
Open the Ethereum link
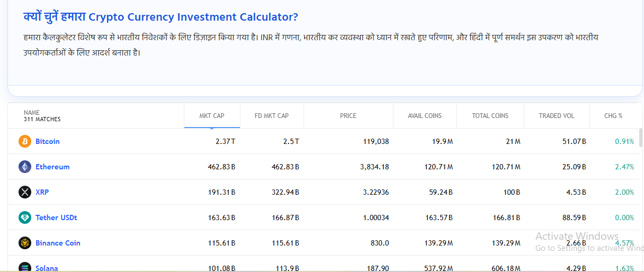pyautogui.click(x=52, y=167)
